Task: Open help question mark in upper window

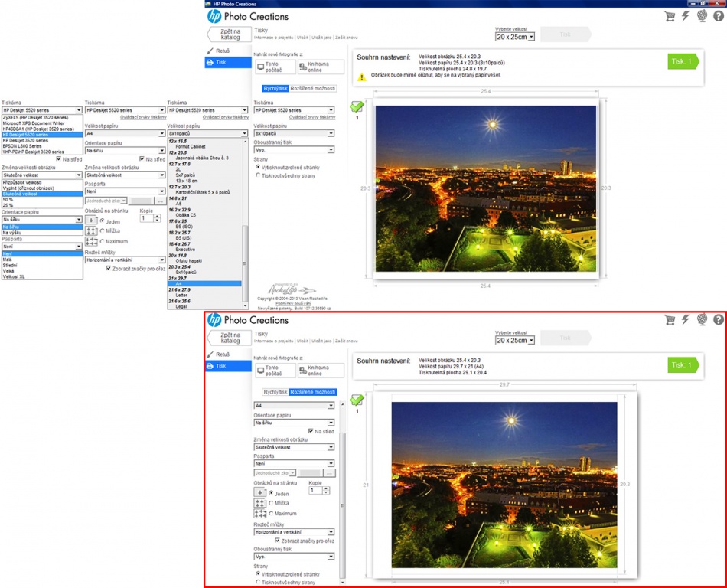Action: coord(718,16)
